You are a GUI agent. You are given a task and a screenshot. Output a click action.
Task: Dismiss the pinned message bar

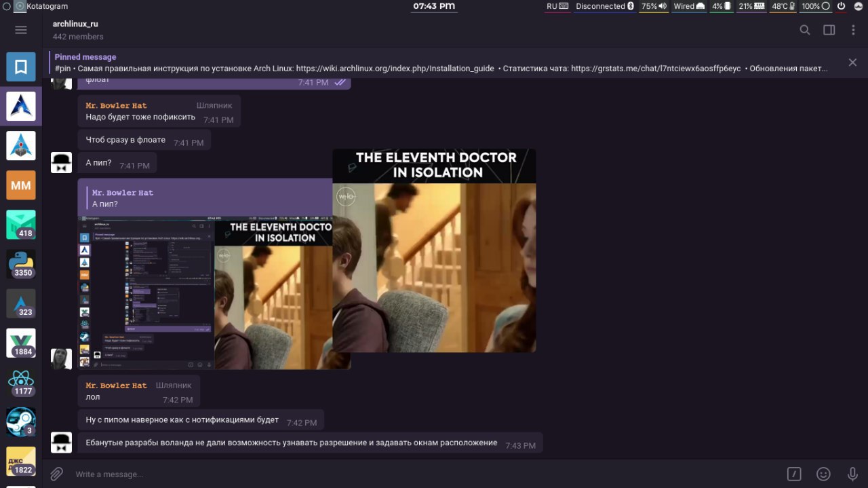[852, 62]
